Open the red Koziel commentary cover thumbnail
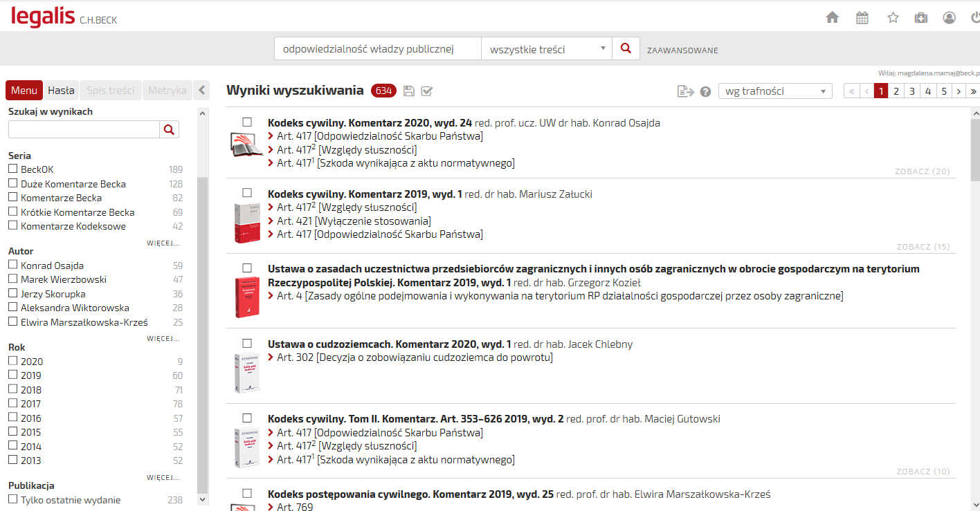 click(x=247, y=297)
